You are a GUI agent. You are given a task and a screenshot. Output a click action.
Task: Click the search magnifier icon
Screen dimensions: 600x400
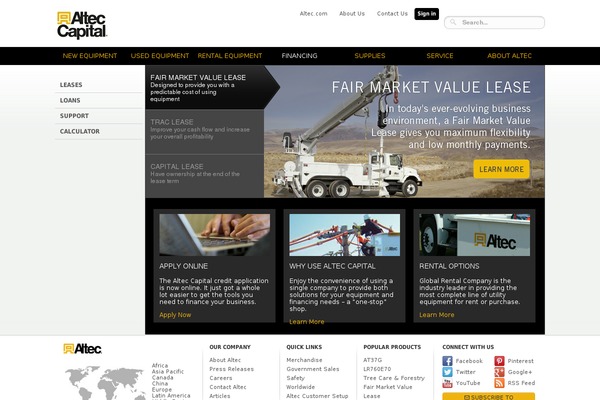[453, 22]
